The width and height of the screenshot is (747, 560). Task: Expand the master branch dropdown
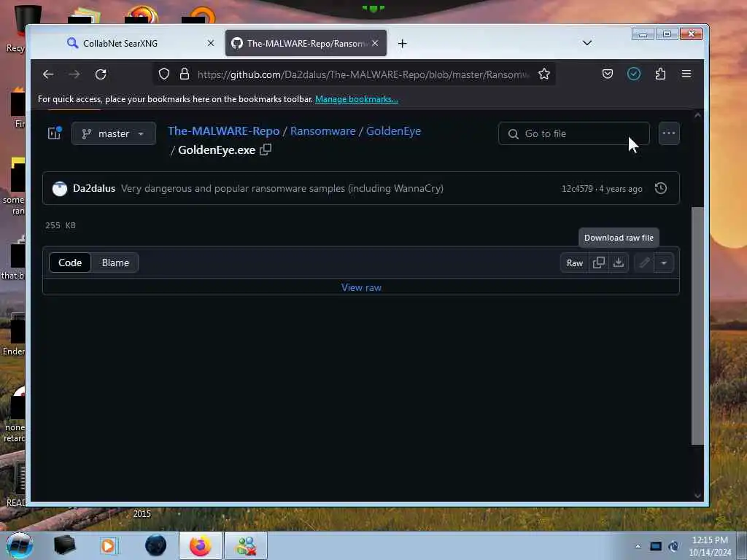coord(113,133)
